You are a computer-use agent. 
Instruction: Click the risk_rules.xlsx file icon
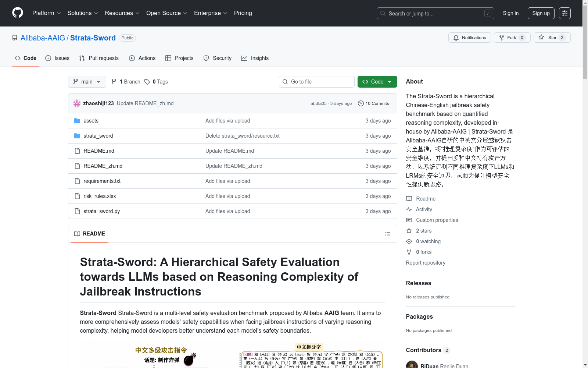tap(77, 196)
